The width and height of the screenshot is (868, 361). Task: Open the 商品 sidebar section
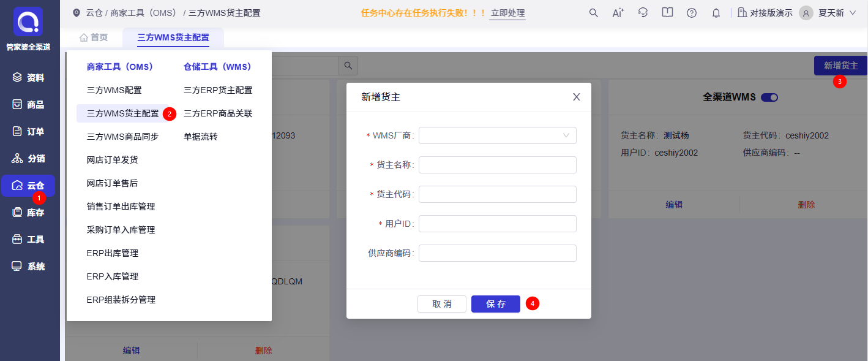(x=28, y=105)
